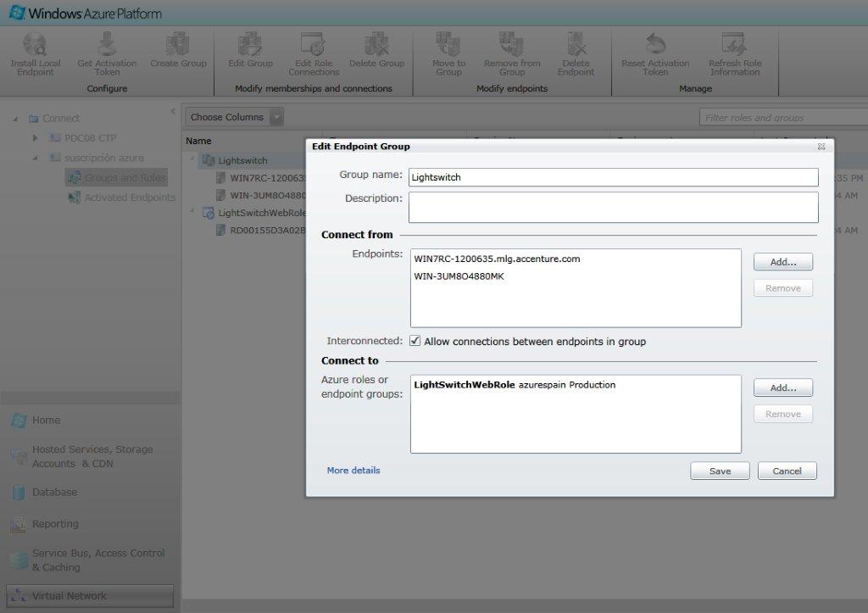Click the Activated Endpoints tree icon
Image resolution: width=868 pixels, height=613 pixels.
tap(74, 198)
